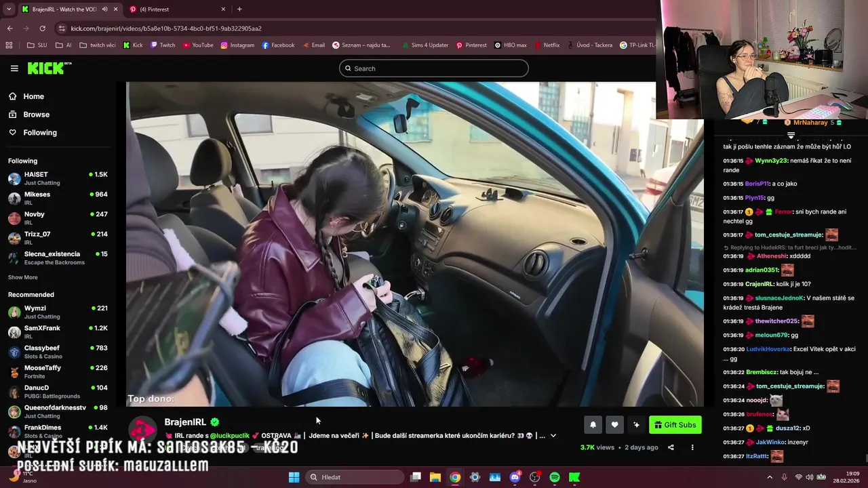This screenshot has height=488, width=868.
Task: Open the Kick hamburger menu
Action: [14, 68]
